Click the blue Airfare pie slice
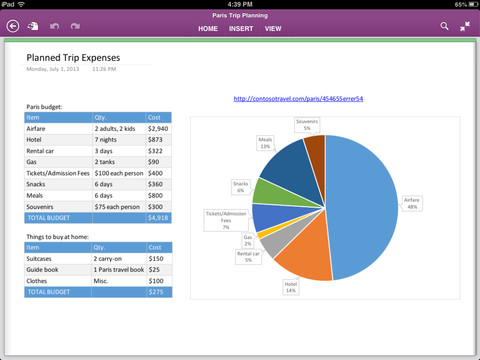Image resolution: width=480 pixels, height=360 pixels. click(x=362, y=207)
